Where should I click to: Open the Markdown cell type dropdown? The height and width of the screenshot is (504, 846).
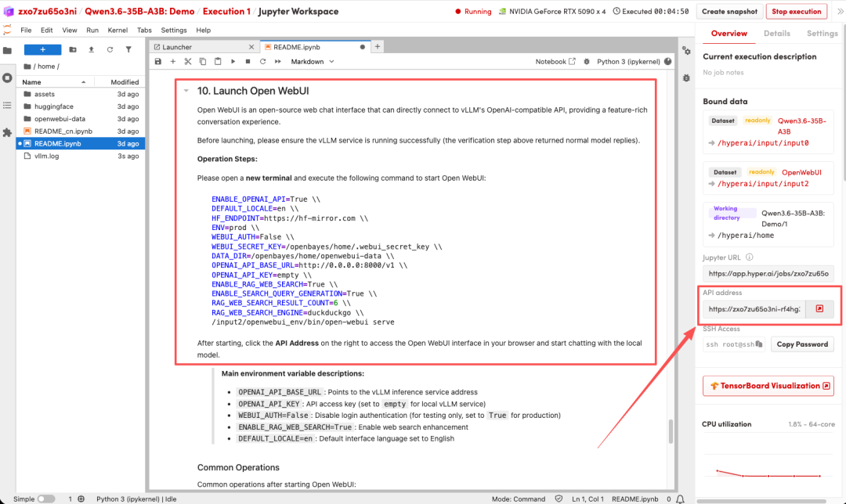click(x=313, y=62)
